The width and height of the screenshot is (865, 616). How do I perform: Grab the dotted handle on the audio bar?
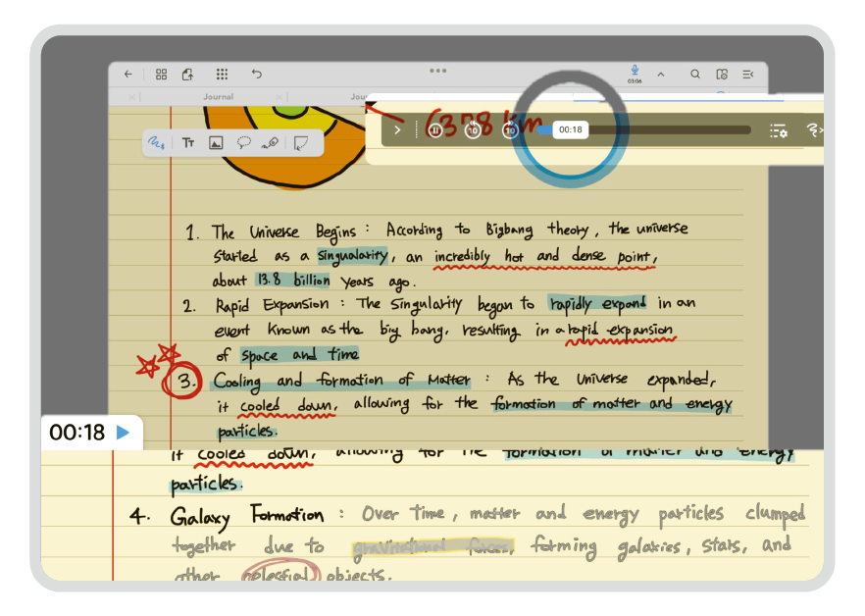tap(416, 130)
